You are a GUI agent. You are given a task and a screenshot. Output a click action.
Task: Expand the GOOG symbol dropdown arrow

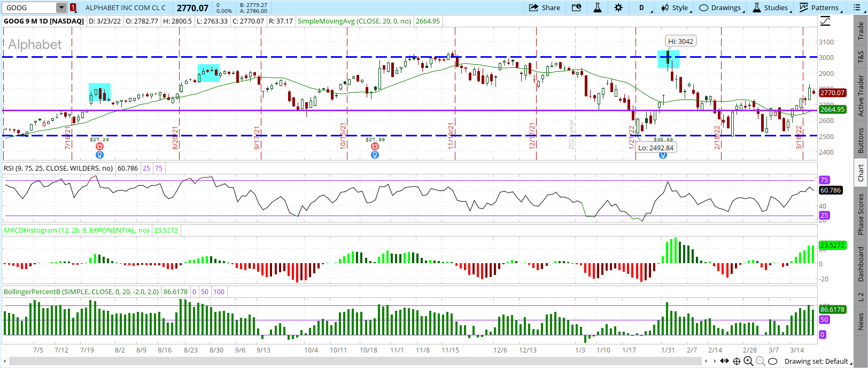[61, 7]
